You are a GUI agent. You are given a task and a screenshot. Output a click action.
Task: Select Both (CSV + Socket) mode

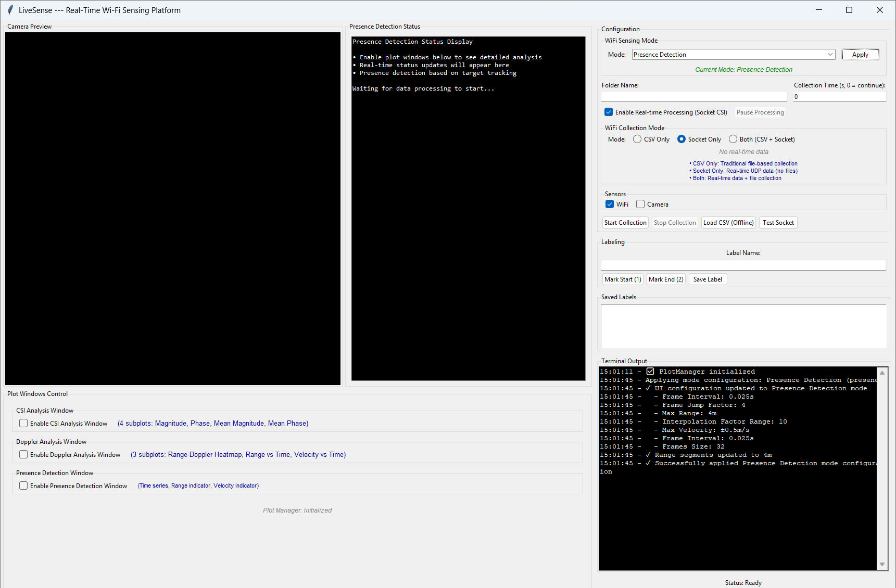pos(733,139)
